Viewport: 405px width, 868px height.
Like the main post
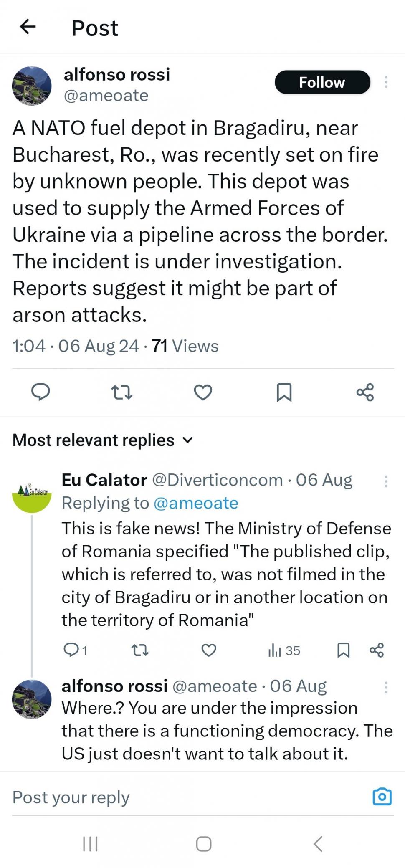tap(203, 392)
